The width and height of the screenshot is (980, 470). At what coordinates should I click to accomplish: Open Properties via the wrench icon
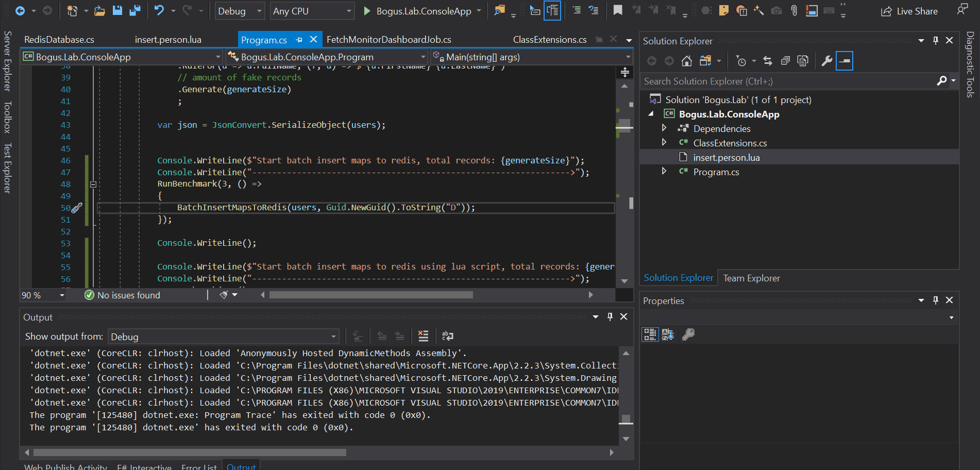pyautogui.click(x=826, y=61)
